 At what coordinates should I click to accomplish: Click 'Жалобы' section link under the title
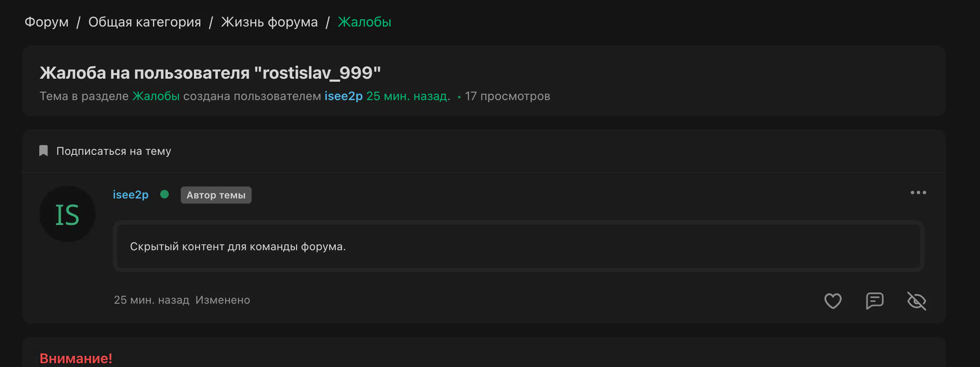[x=156, y=96]
